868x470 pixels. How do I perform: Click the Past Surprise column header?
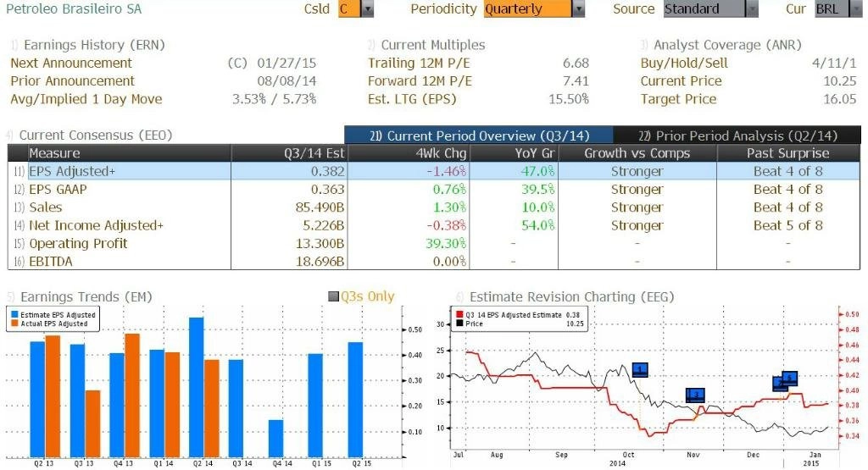click(x=787, y=153)
